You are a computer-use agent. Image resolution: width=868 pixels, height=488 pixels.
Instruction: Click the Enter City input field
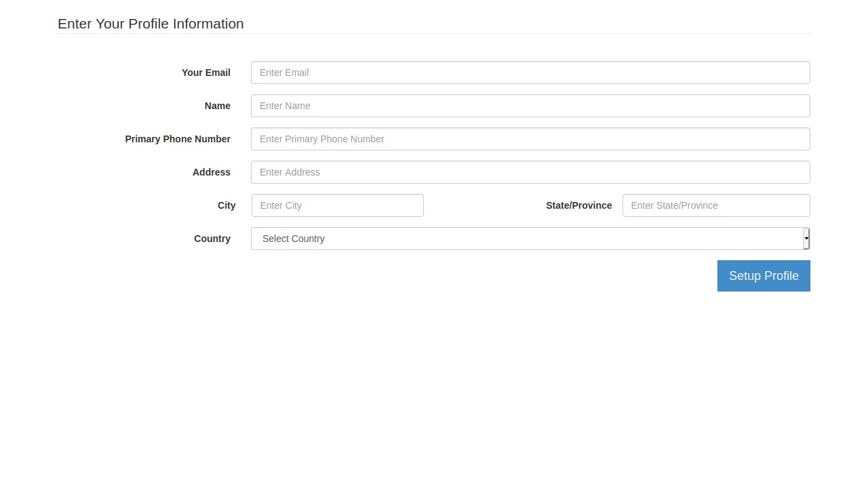[x=337, y=205]
